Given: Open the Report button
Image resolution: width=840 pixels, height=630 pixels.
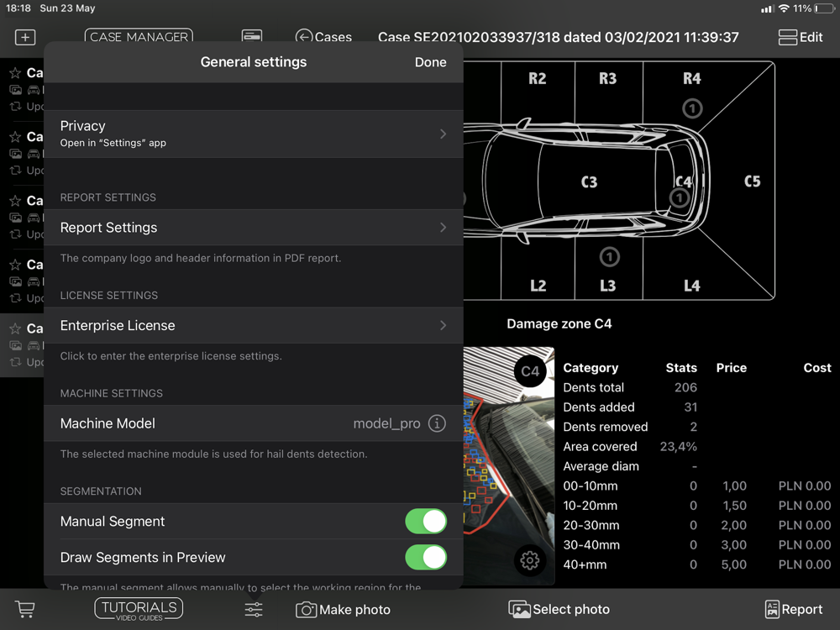Looking at the screenshot, I should tap(794, 610).
